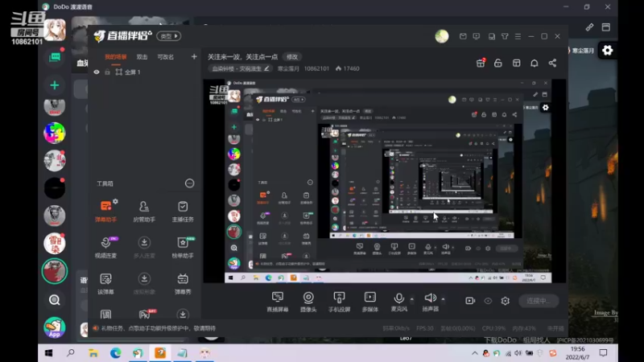Click 修改 to edit the stream title

[x=292, y=56]
